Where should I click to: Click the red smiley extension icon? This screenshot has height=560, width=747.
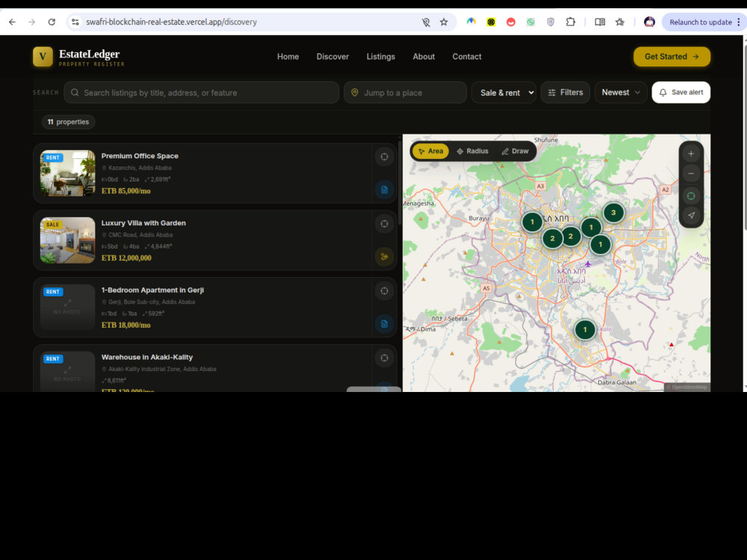511,22
